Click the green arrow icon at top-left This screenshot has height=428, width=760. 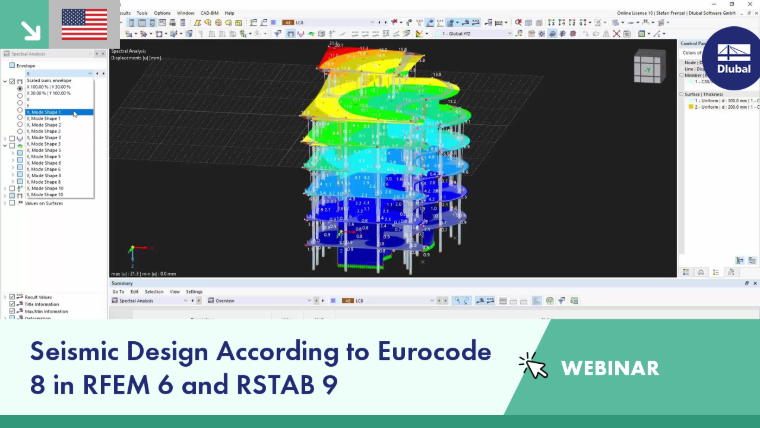click(x=31, y=31)
